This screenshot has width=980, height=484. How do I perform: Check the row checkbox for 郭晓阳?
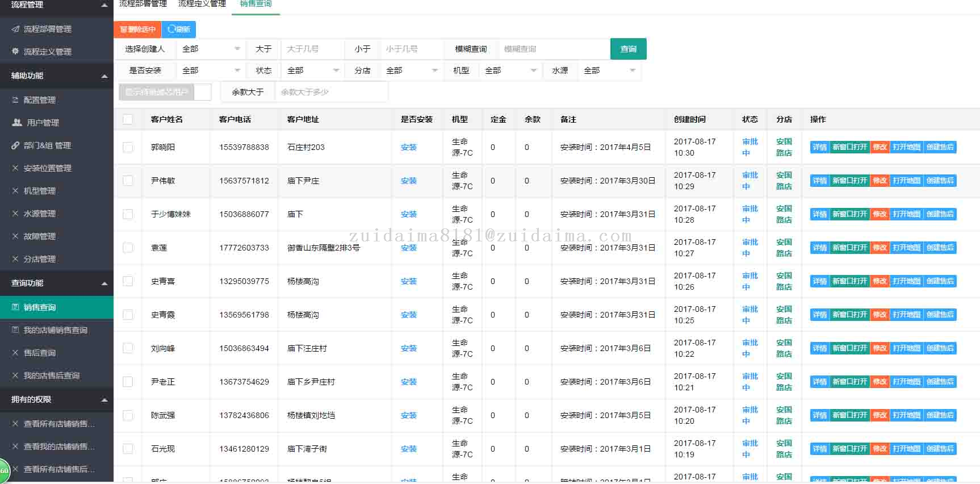(128, 147)
